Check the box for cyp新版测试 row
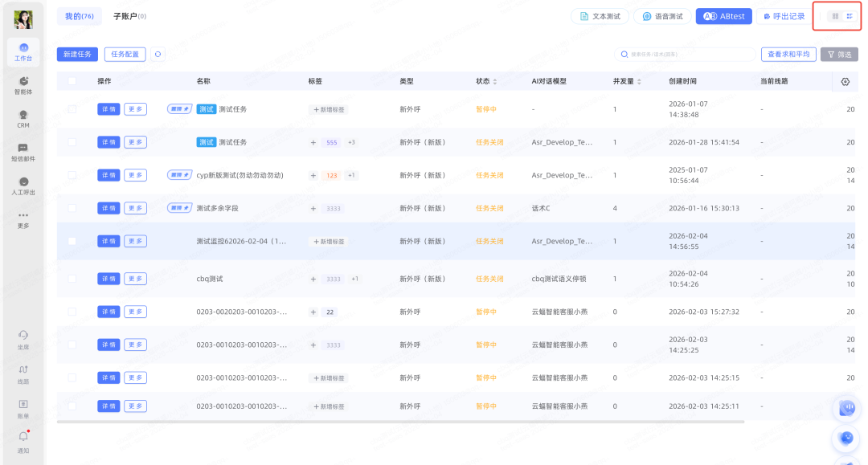The width and height of the screenshot is (868, 465). (72, 175)
